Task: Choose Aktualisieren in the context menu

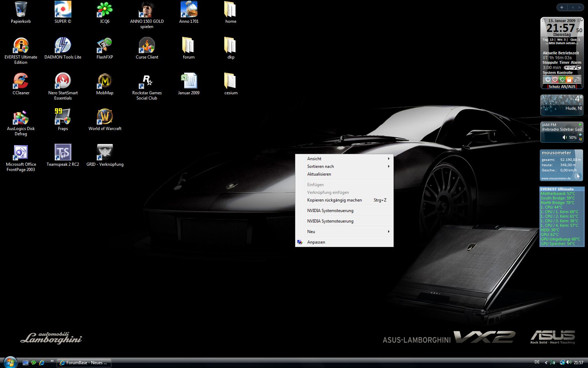Action: (344, 174)
